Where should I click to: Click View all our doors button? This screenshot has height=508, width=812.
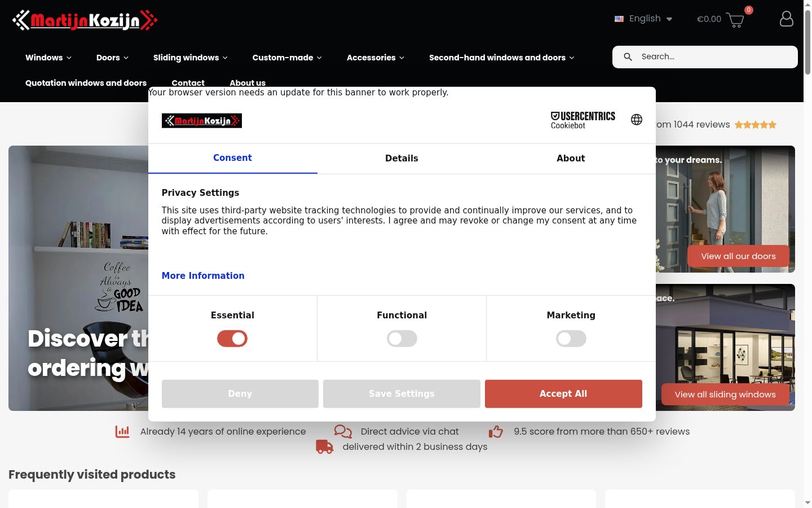738,256
